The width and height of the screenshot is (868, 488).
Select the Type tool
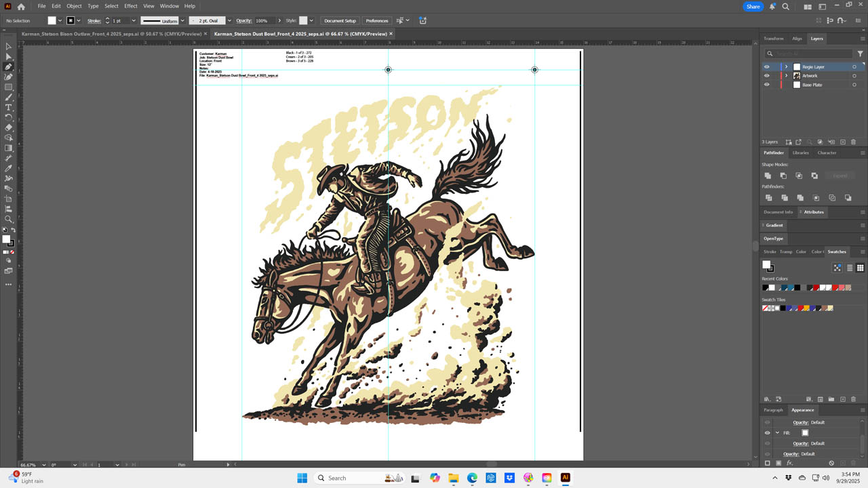[9, 108]
